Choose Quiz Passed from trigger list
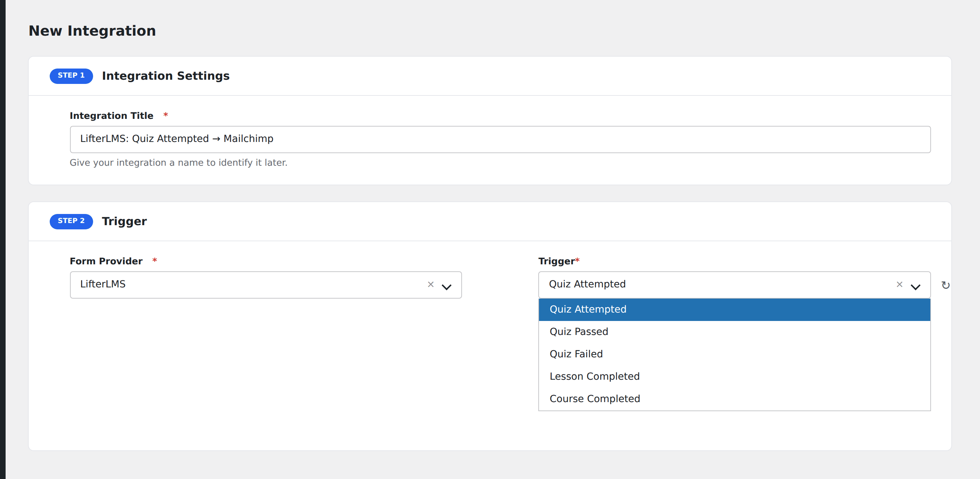The image size is (980, 479). tap(734, 331)
